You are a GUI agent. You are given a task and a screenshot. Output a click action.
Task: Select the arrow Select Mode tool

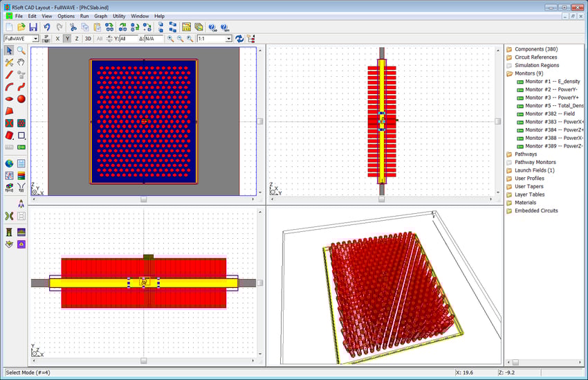9,51
